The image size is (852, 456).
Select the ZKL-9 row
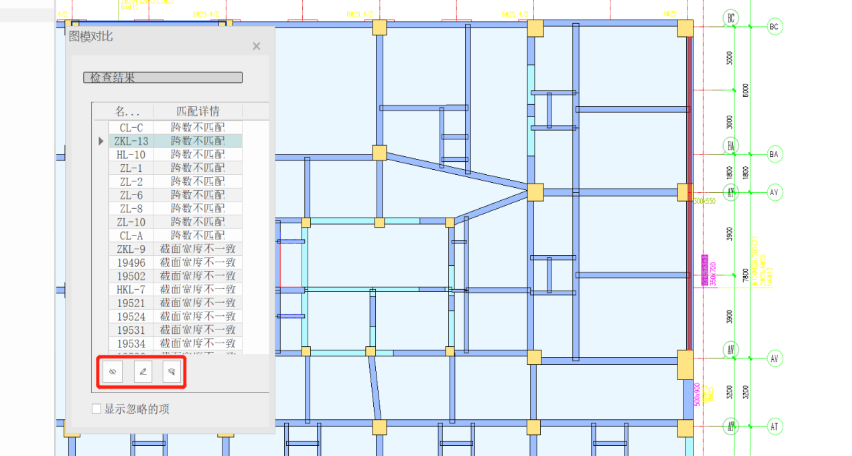pyautogui.click(x=175, y=249)
